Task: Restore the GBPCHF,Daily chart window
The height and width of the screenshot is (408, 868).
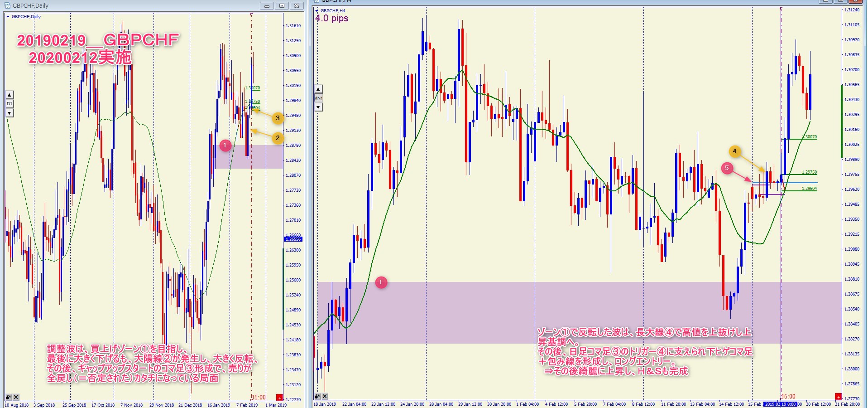Action: (x=282, y=6)
